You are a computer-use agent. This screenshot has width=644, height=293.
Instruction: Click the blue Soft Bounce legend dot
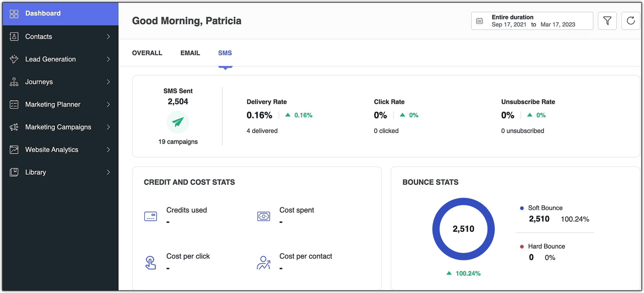pyautogui.click(x=522, y=208)
